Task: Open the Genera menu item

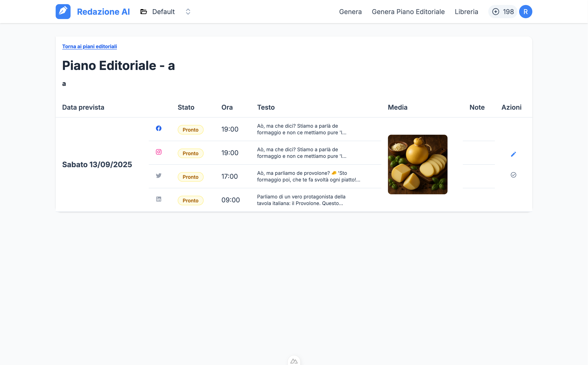Action: click(350, 12)
